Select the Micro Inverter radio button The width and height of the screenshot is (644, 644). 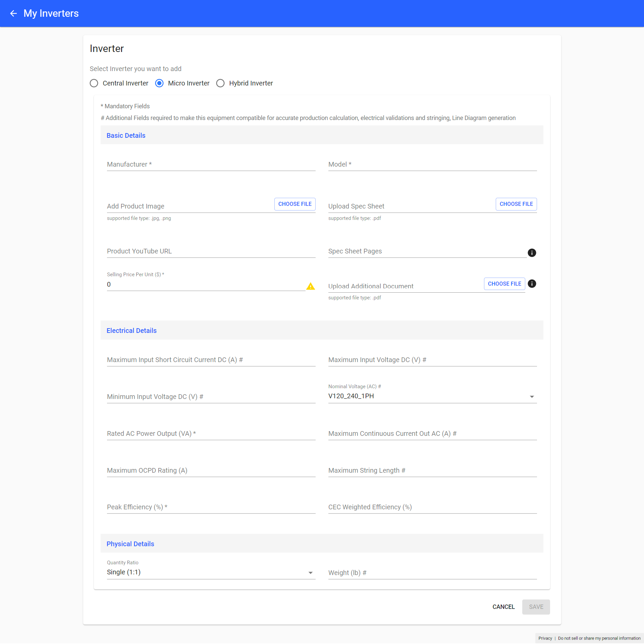(x=159, y=83)
